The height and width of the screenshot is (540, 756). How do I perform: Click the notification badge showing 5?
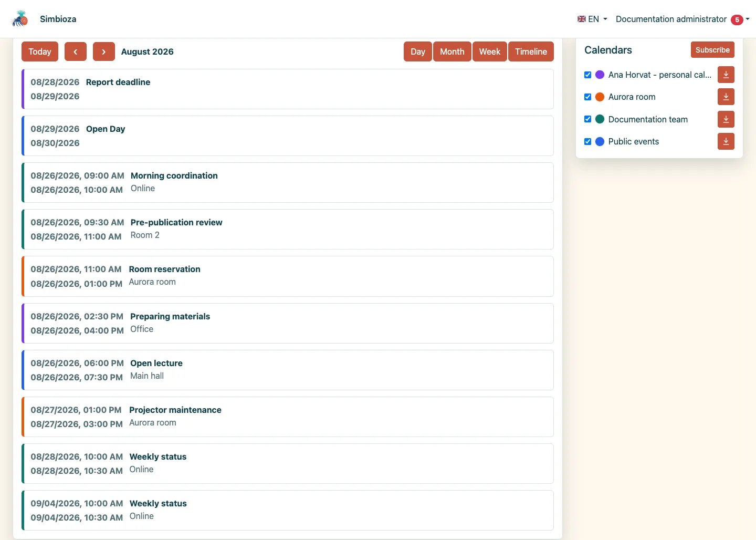tap(737, 19)
